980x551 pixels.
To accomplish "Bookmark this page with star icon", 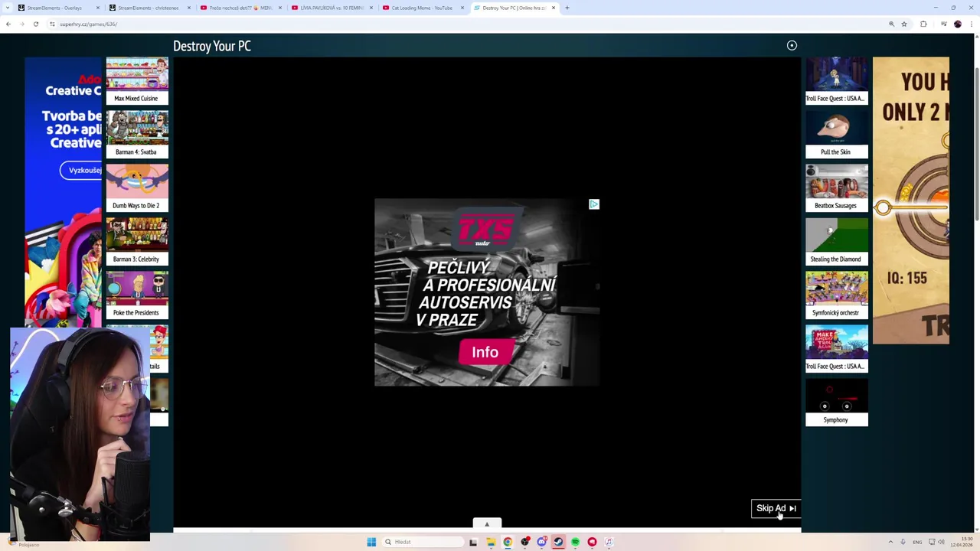I will [904, 24].
